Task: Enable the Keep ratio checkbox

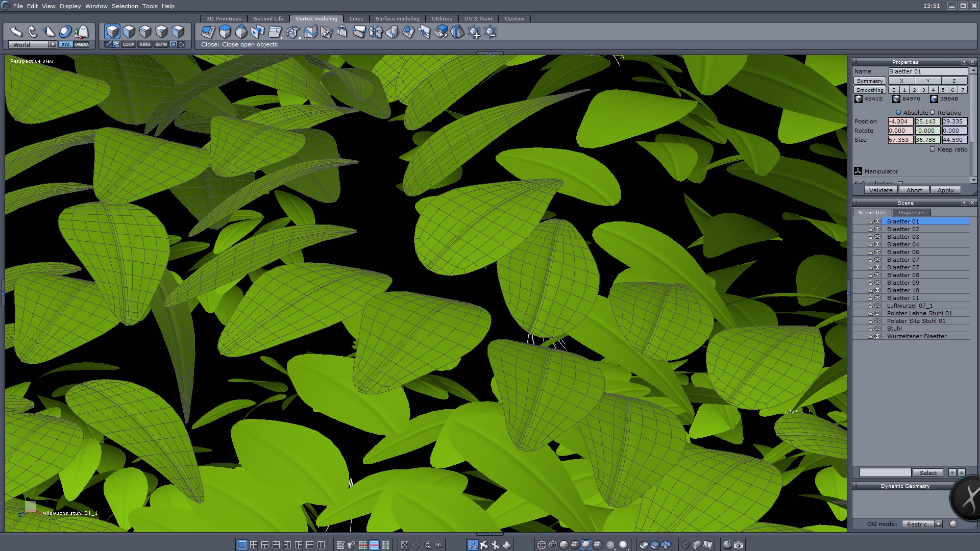Action: click(933, 149)
